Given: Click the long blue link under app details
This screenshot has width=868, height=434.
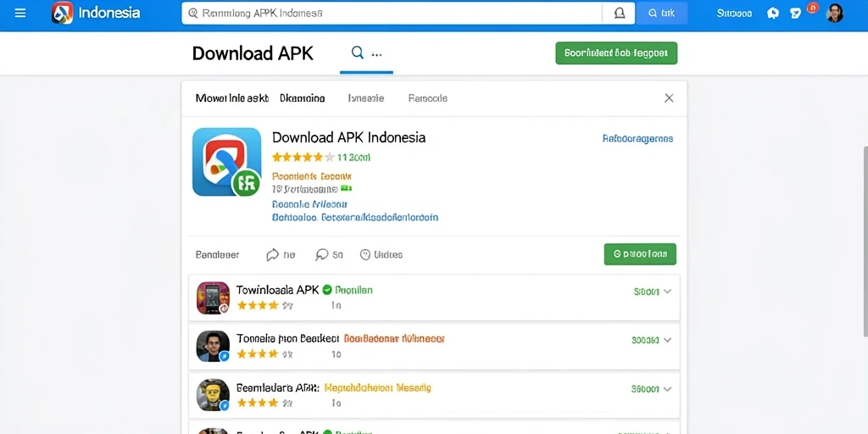Looking at the screenshot, I should [x=355, y=218].
